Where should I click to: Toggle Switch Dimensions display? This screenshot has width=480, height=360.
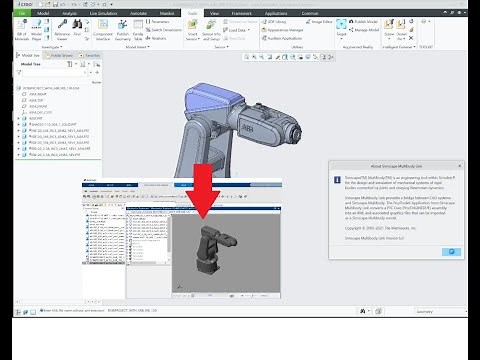[163, 30]
